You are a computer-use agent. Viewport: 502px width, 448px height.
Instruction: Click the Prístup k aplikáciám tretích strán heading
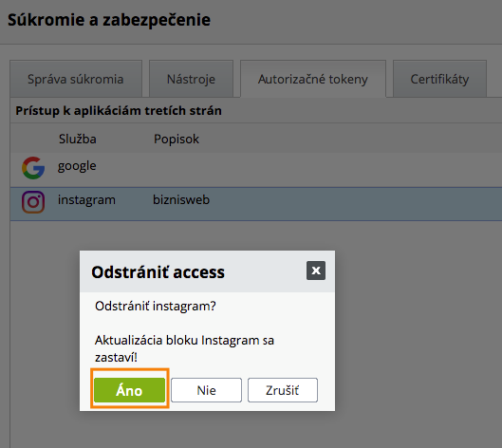(x=119, y=110)
